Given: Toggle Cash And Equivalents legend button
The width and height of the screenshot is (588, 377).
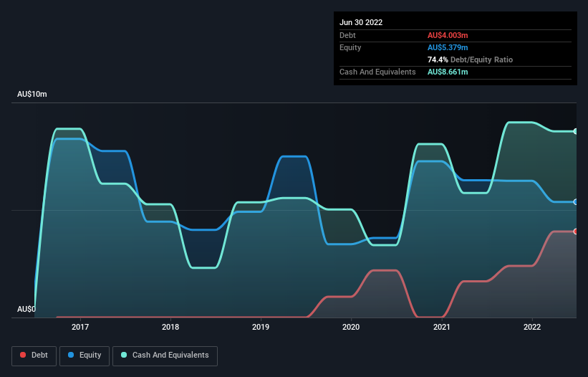Looking at the screenshot, I should tap(165, 355).
